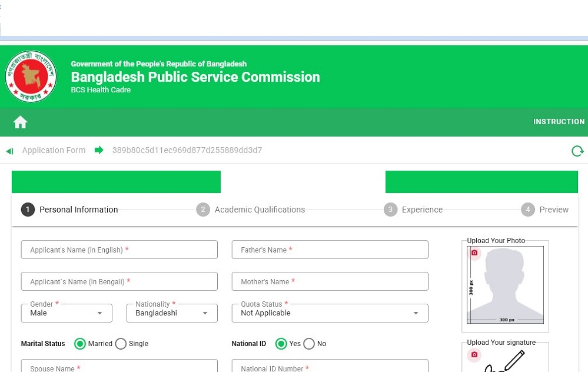This screenshot has width=588, height=372.
Task: Click the Home icon in navigation bar
Action: [x=21, y=122]
